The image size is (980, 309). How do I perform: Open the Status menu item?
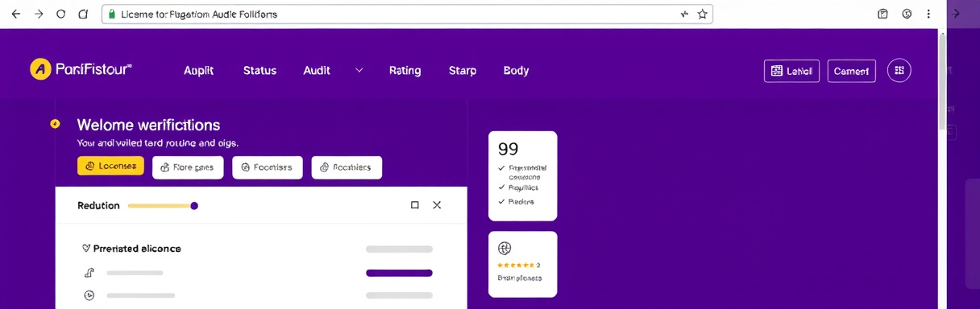pos(260,71)
